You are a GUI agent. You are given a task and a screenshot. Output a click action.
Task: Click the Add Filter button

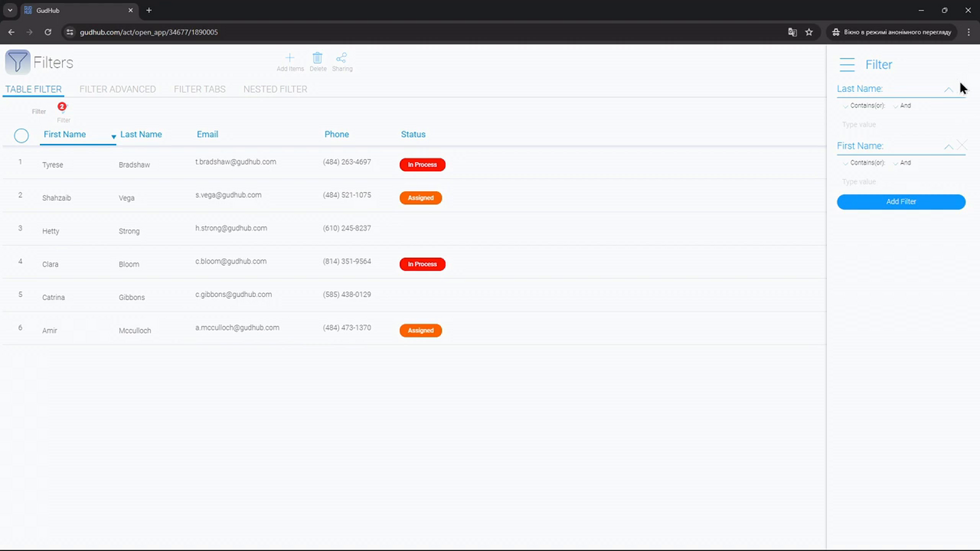(901, 201)
